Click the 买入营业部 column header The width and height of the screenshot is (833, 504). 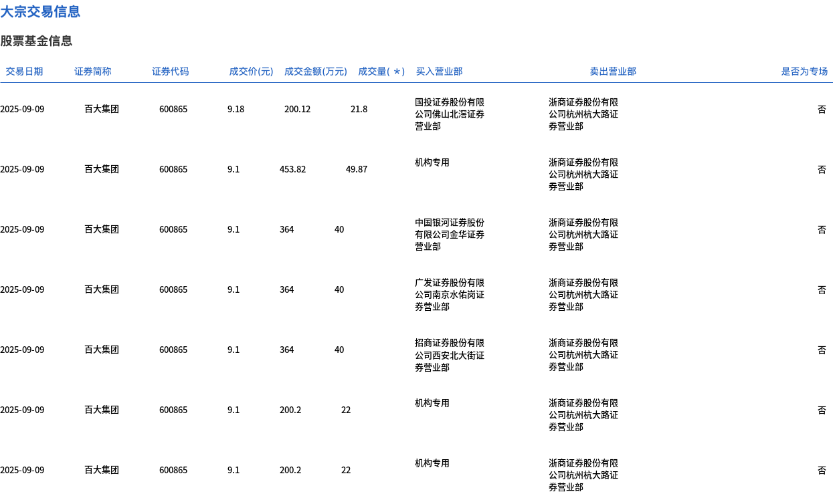pos(439,72)
